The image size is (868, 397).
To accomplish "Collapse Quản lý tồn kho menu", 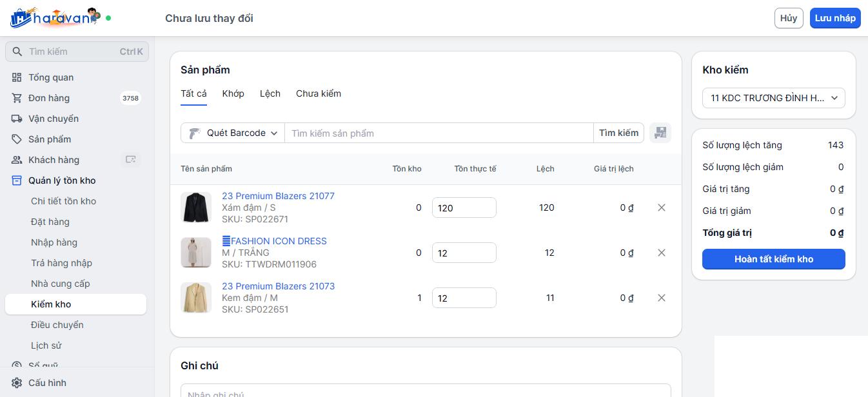I will coord(62,180).
